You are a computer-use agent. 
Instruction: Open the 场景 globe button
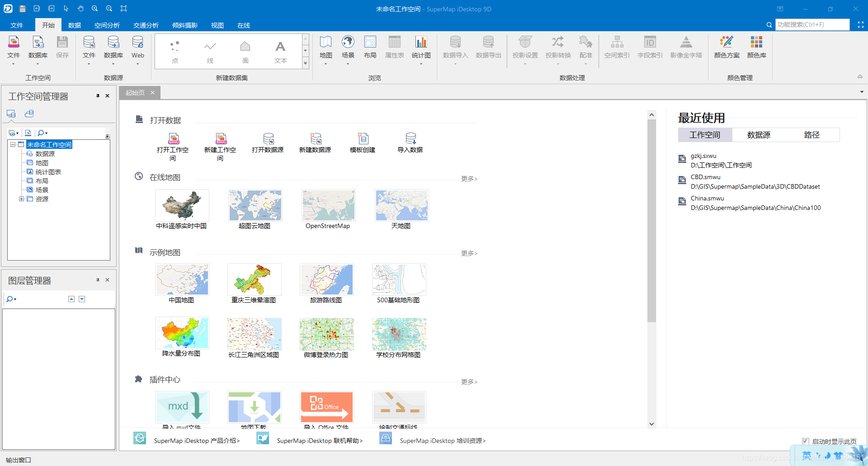coord(348,47)
